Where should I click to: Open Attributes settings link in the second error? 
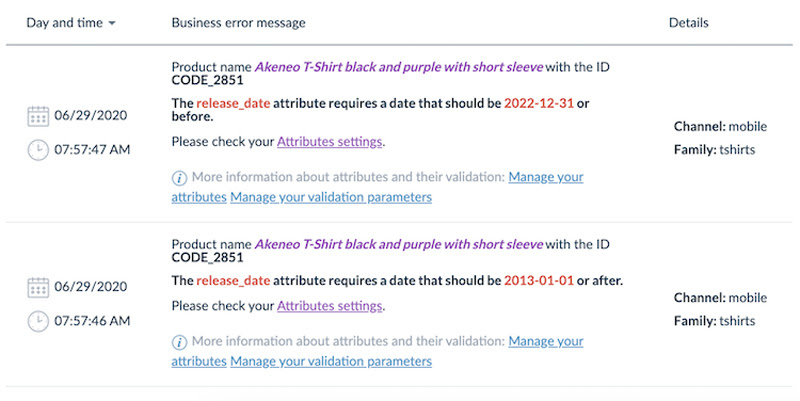coord(329,305)
